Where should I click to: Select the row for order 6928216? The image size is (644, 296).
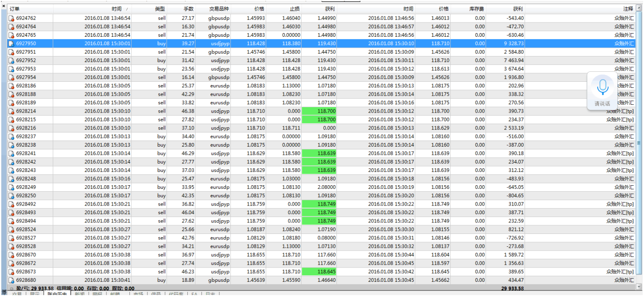pyautogui.click(x=321, y=128)
